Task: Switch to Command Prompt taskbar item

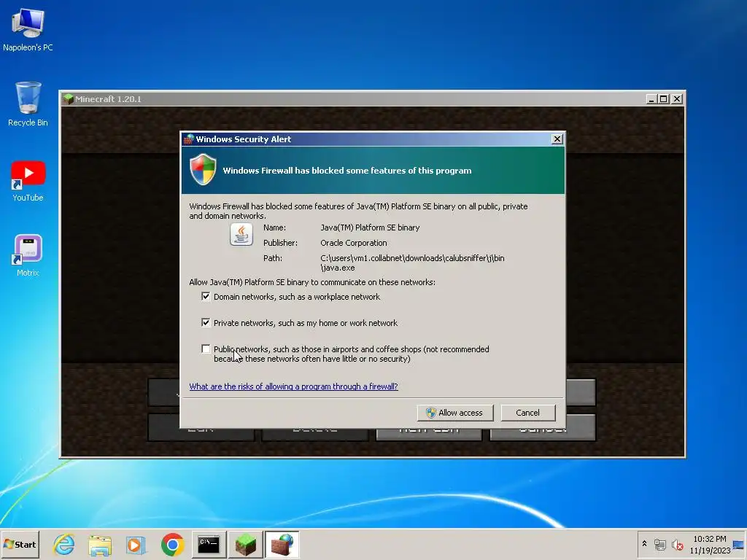Action: [x=209, y=544]
